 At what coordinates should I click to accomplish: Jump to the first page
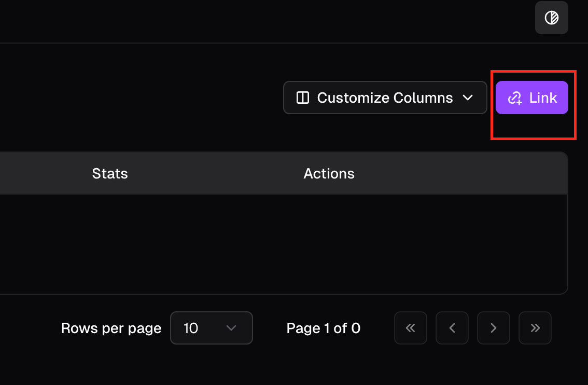pos(410,328)
